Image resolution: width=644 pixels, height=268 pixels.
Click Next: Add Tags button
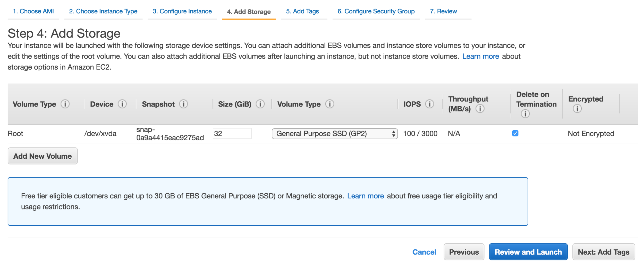tap(604, 252)
